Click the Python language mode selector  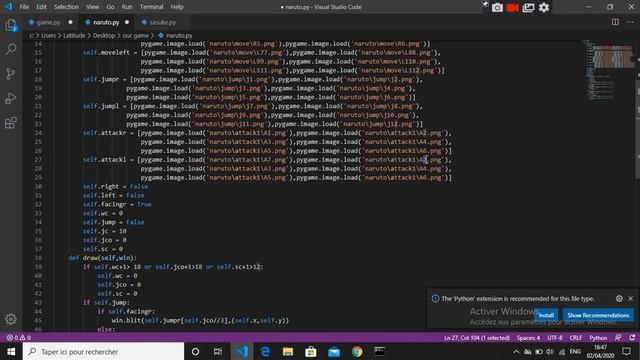[x=598, y=338]
